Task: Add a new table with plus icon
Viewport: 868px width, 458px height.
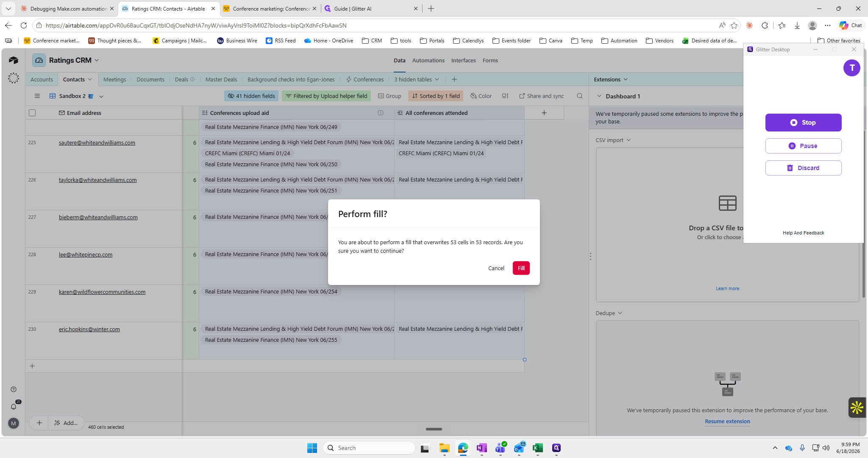Action: [454, 79]
